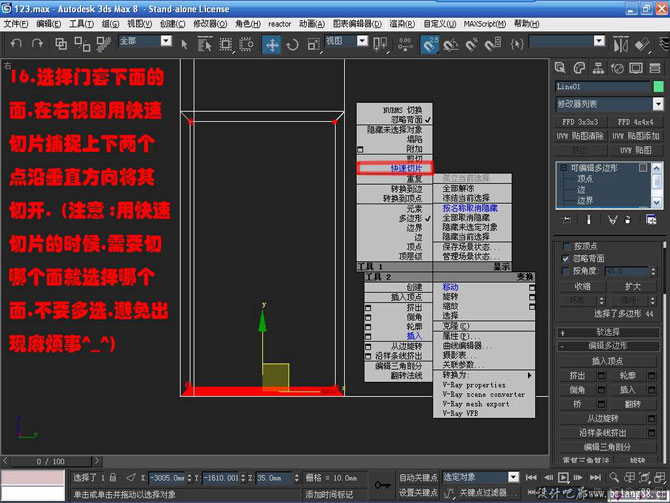Click Go to Start playback button
This screenshot has width=670, height=503.
pos(531,477)
